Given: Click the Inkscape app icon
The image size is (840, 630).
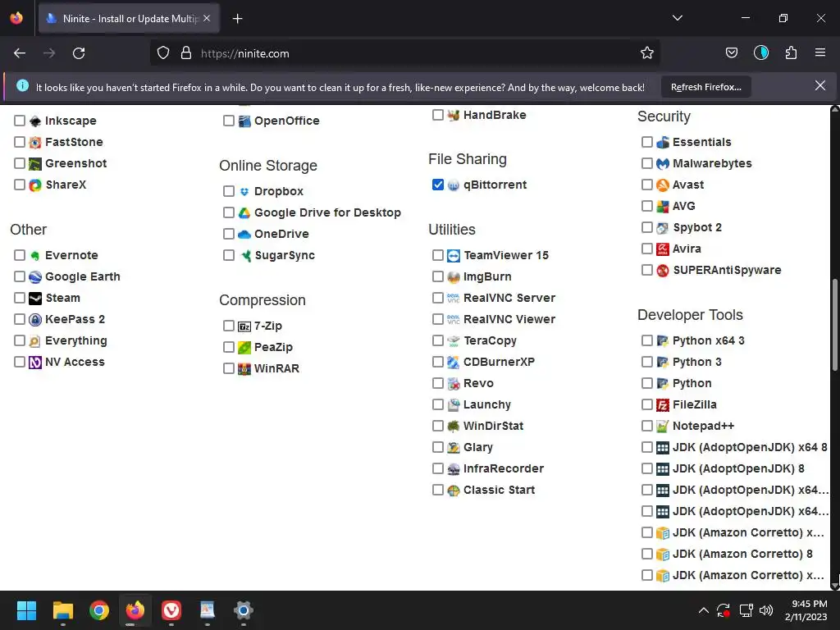Looking at the screenshot, I should coord(35,121).
